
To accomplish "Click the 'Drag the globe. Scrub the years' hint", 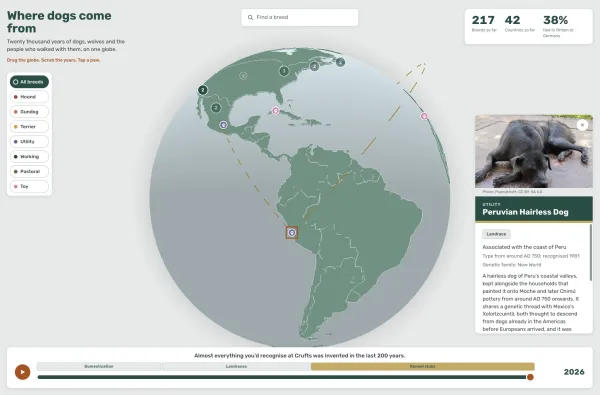I will point(53,60).
